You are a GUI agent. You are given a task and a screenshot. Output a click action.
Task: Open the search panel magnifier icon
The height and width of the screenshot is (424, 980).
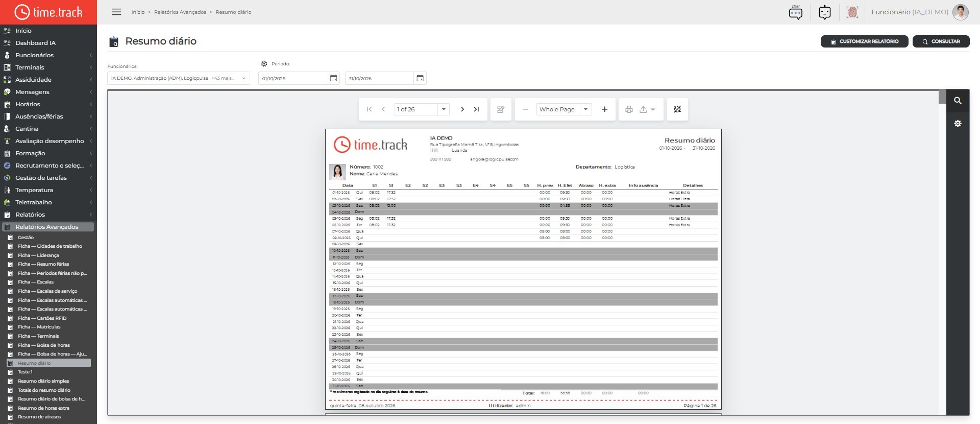coord(958,101)
